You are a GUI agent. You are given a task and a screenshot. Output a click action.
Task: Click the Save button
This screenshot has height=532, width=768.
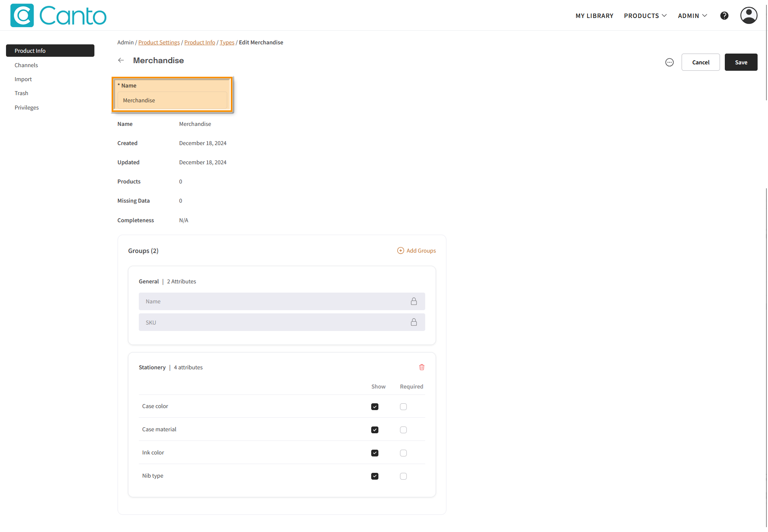tap(740, 62)
